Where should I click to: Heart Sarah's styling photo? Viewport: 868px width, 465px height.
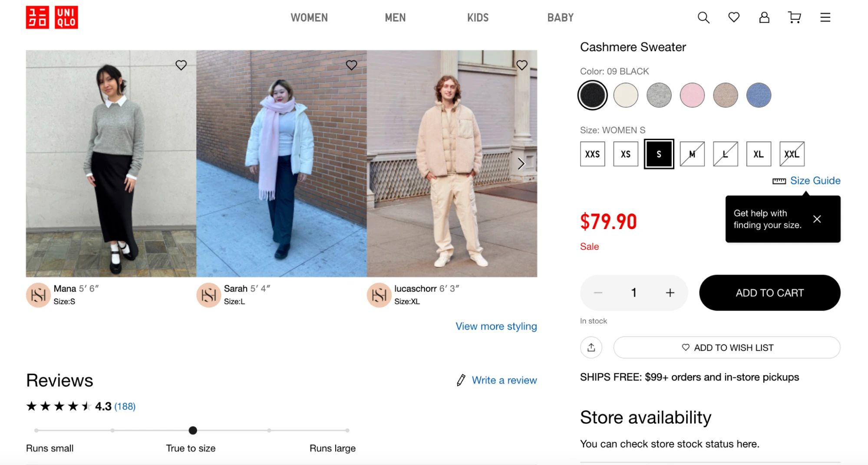(352, 65)
